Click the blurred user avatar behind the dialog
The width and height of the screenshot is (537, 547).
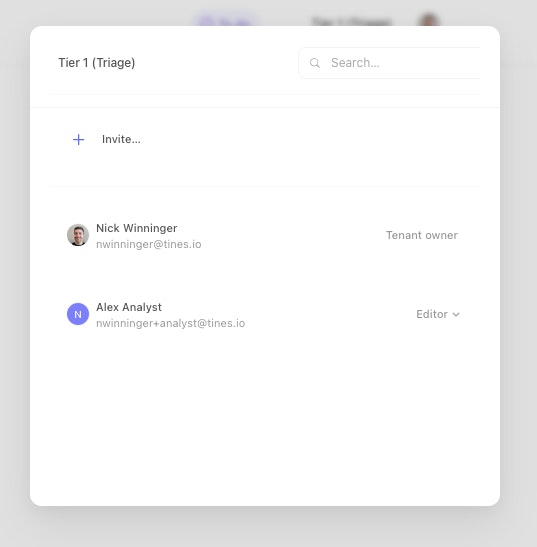(428, 20)
